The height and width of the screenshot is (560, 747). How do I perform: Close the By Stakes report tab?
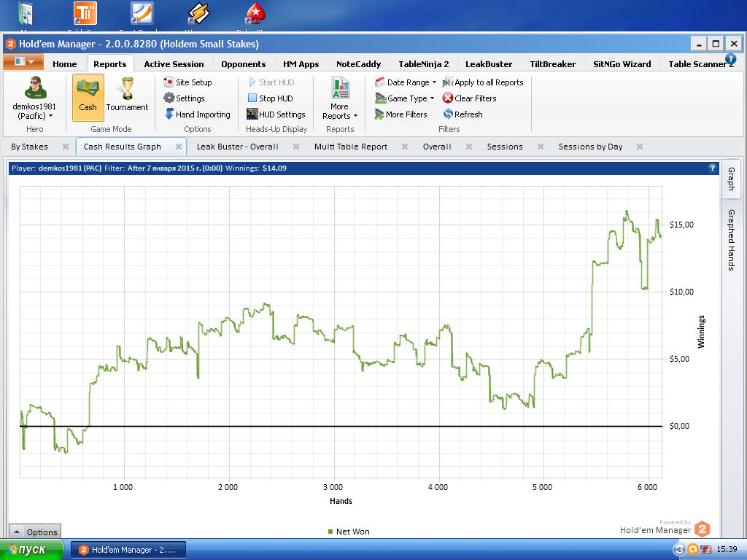[66, 147]
